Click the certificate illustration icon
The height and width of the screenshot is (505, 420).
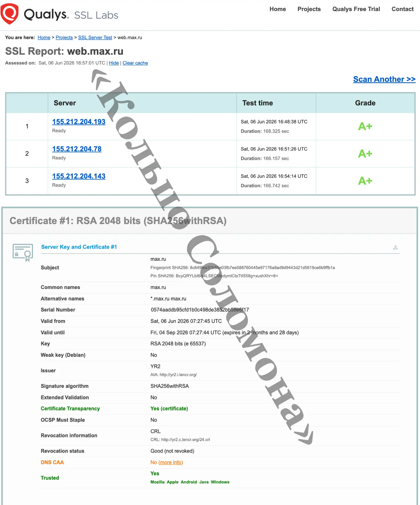[23, 252]
